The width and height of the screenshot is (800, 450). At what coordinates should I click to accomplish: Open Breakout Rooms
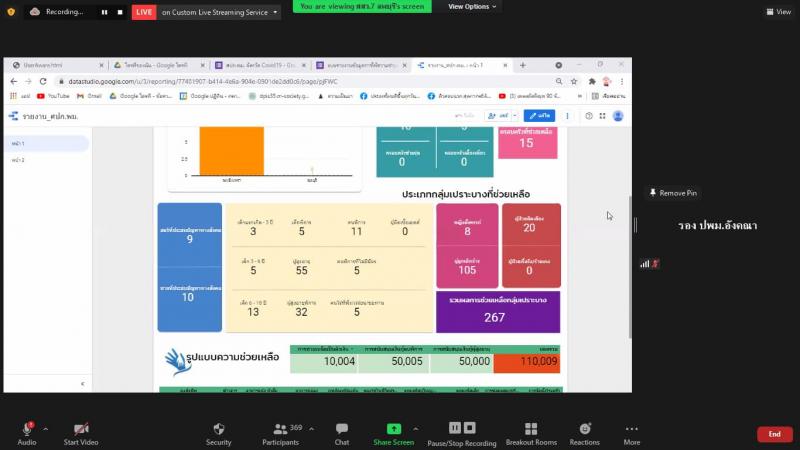point(531,434)
